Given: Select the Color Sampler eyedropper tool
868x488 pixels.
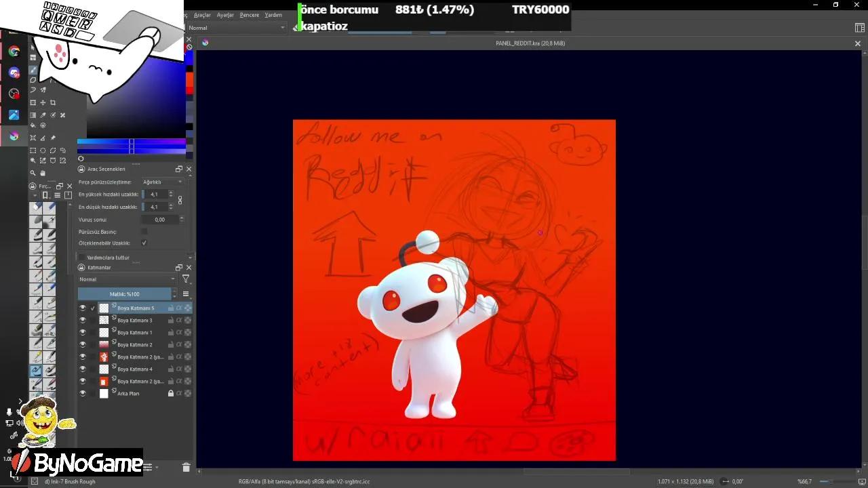Looking at the screenshot, I should pos(43,115).
